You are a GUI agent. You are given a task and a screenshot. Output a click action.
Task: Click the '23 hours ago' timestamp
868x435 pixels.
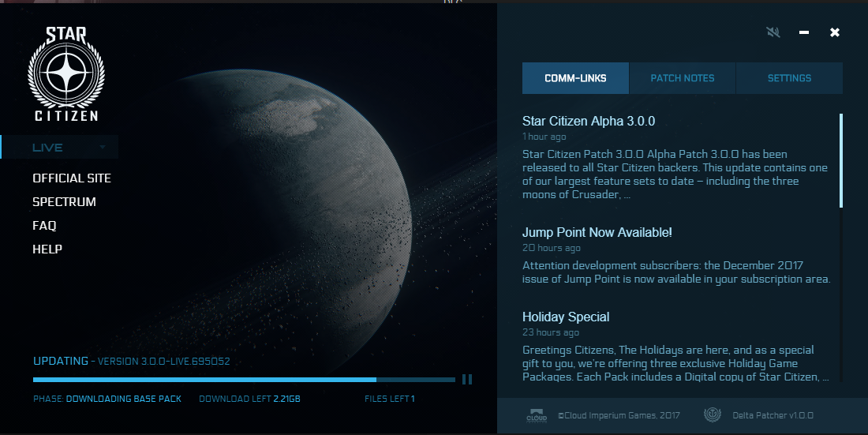[551, 332]
